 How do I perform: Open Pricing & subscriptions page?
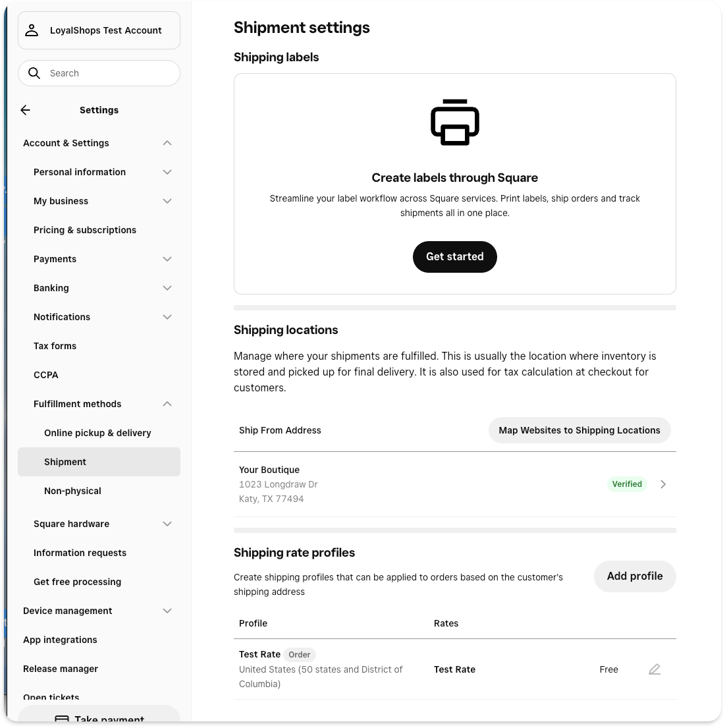85,230
